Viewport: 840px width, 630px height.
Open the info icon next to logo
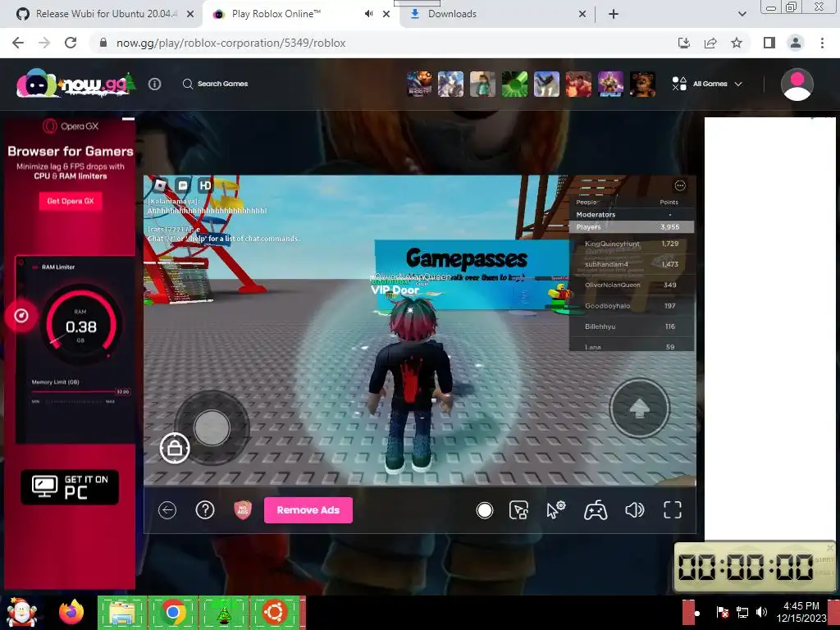[155, 84]
